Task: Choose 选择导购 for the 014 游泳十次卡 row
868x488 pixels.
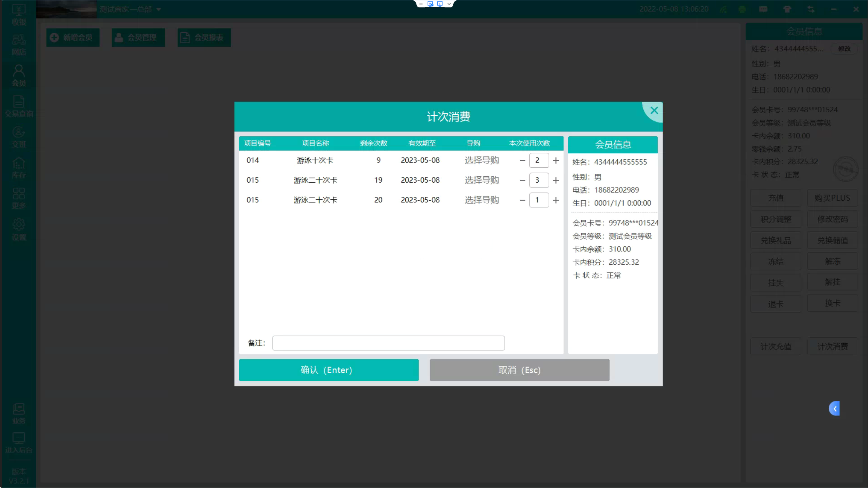Action: point(481,160)
